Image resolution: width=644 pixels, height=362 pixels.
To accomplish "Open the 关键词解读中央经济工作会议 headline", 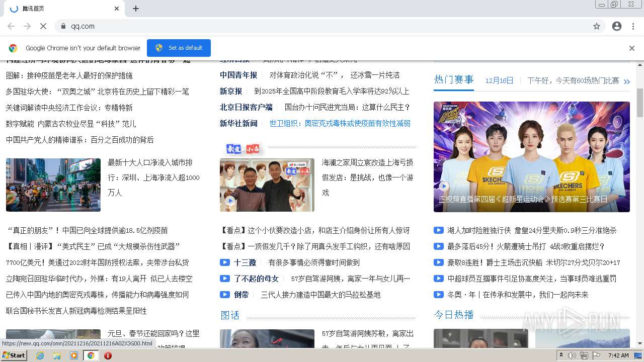I will [69, 108].
